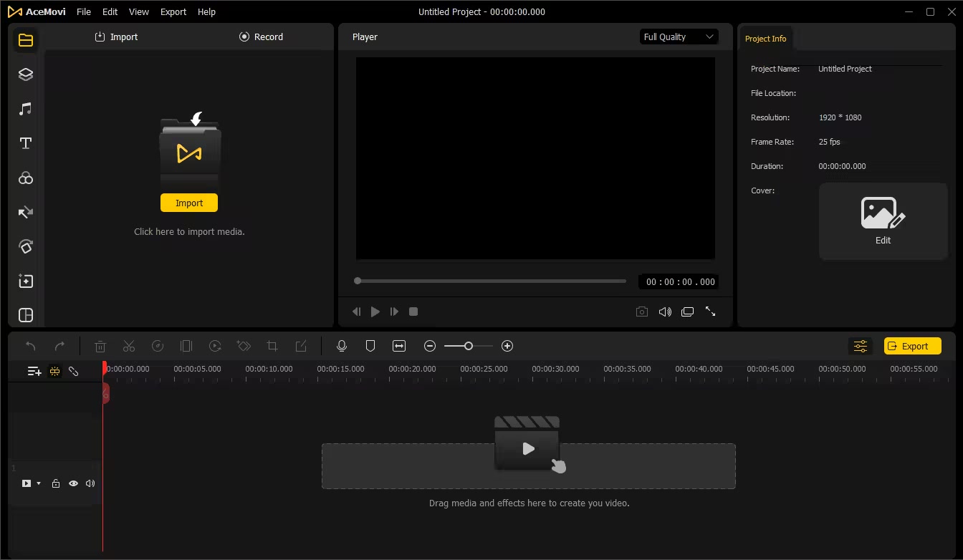Open the Text tool in sidebar
The height and width of the screenshot is (560, 963).
point(26,143)
